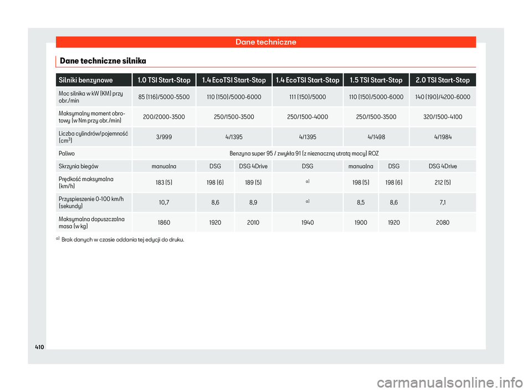Select the power value '85 (116)/5000-5500'

164,97
